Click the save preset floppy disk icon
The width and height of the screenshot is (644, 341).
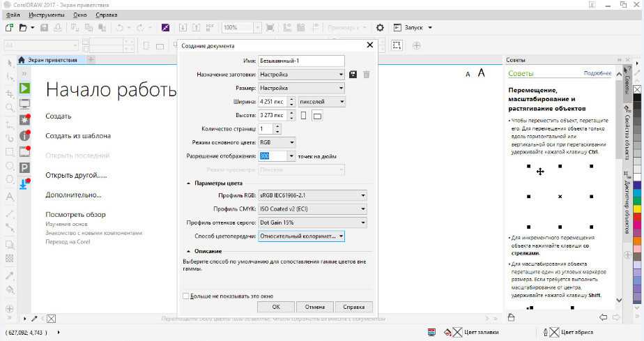tap(353, 75)
